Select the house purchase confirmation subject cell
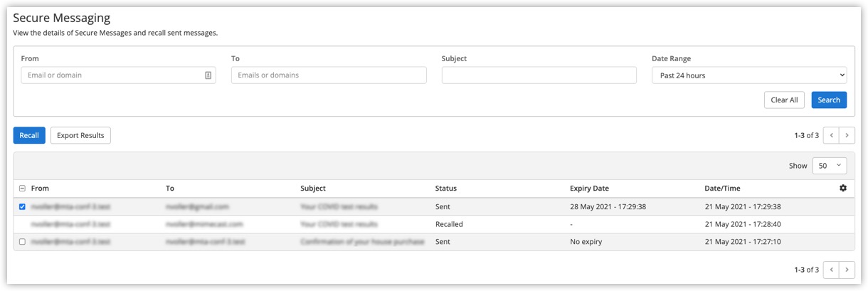 click(362, 242)
